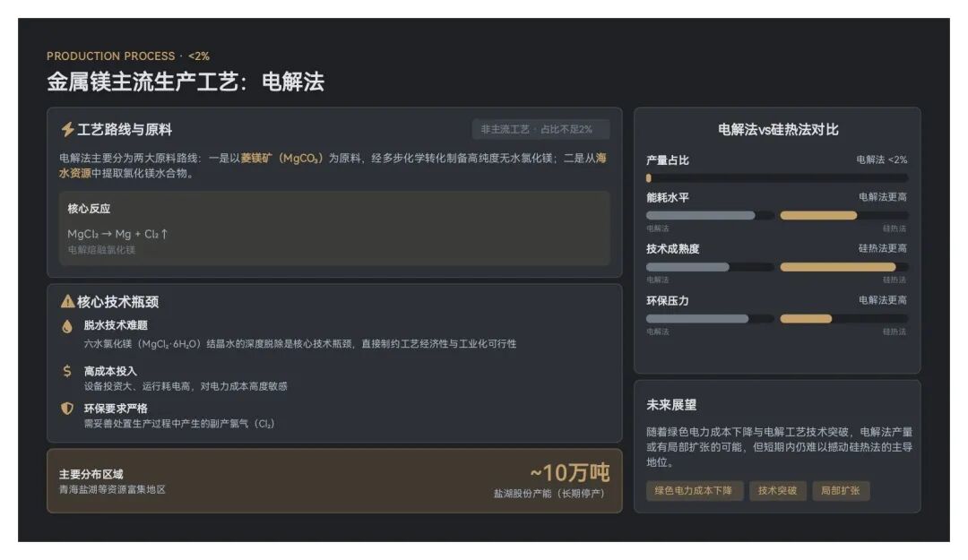Select the gray 电解法 bar under 环保压力
This screenshot has height=560, width=968.
pyautogui.click(x=709, y=319)
